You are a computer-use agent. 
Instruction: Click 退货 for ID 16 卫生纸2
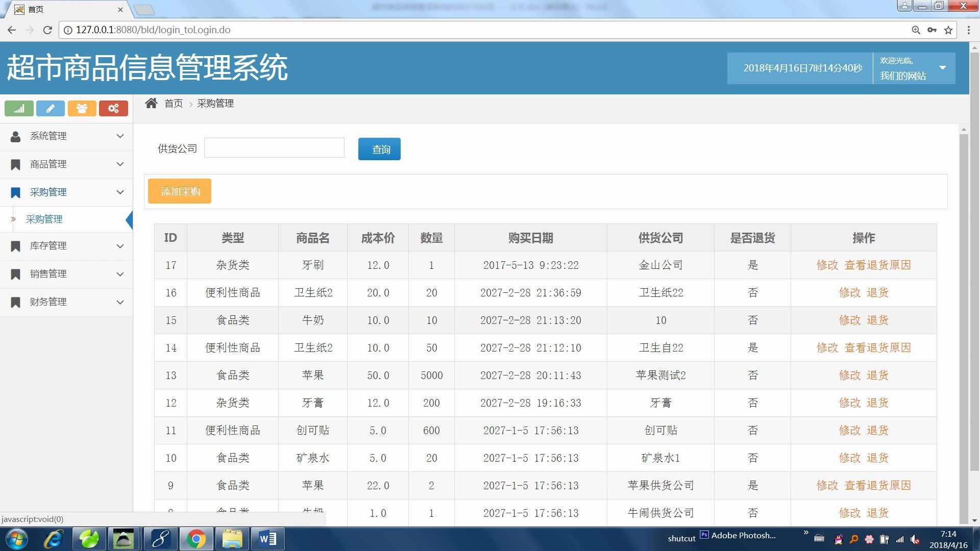point(877,292)
